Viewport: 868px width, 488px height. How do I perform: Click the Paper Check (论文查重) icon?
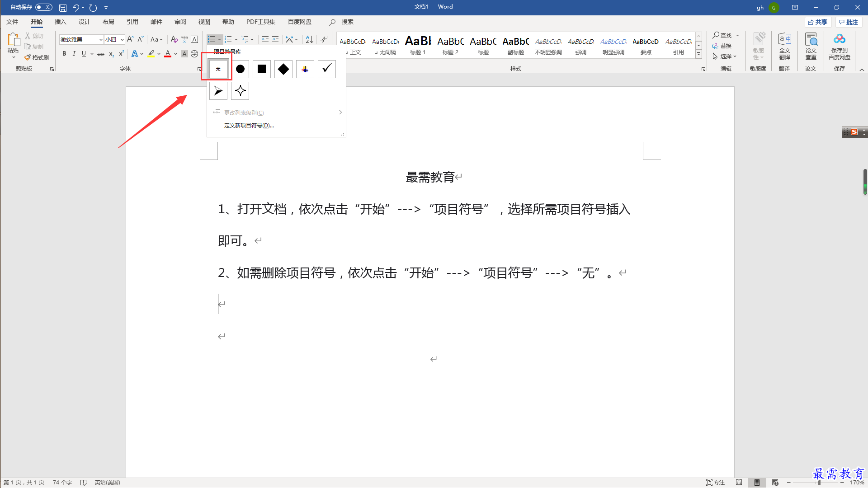(x=811, y=46)
